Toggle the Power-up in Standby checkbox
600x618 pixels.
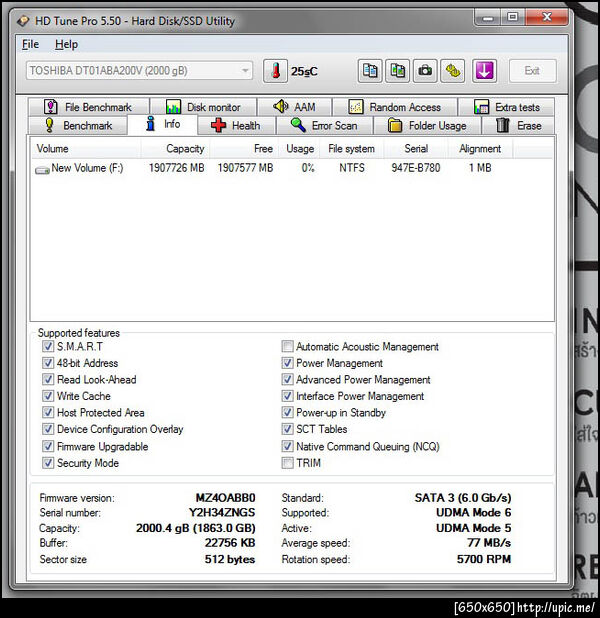[x=287, y=412]
